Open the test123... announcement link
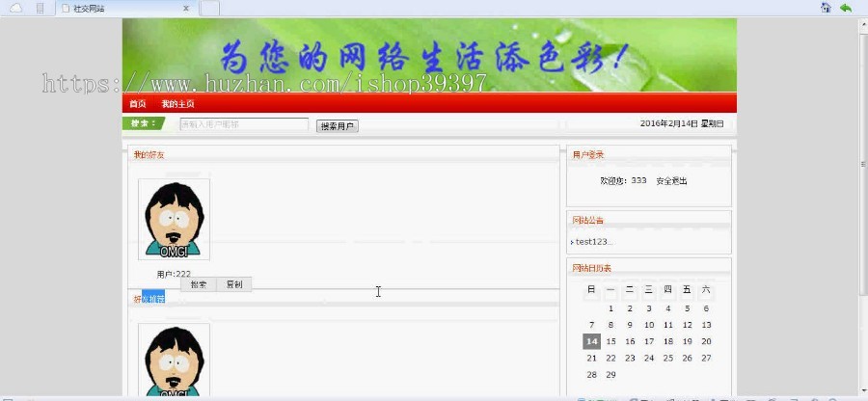This screenshot has height=401, width=868. (x=594, y=242)
